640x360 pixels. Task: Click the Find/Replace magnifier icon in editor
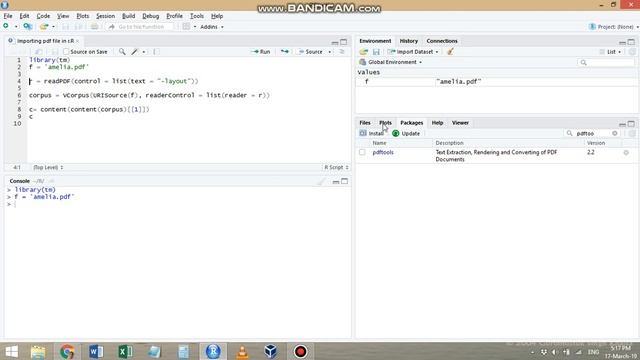pyautogui.click(x=122, y=51)
